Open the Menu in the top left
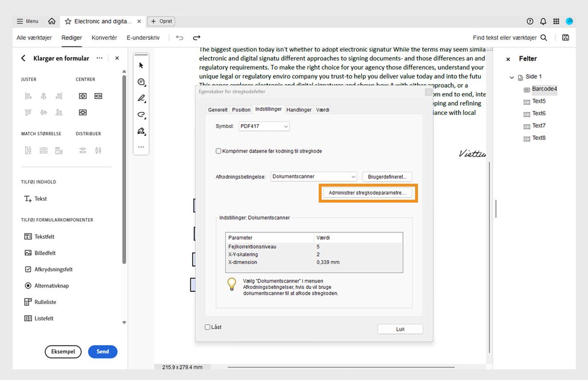 pyautogui.click(x=27, y=21)
